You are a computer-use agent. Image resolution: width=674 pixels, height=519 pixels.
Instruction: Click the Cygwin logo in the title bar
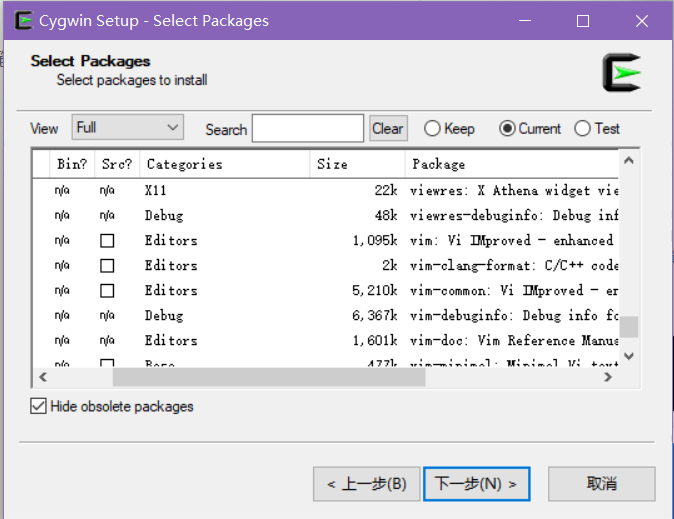[x=24, y=20]
